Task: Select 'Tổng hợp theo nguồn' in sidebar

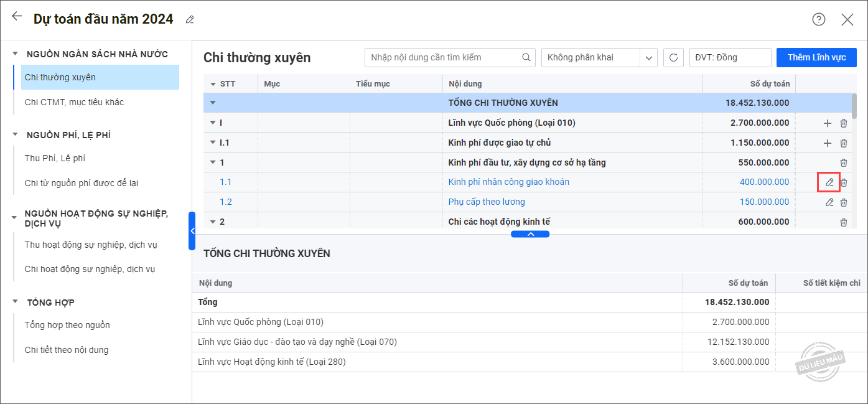Action: point(67,325)
